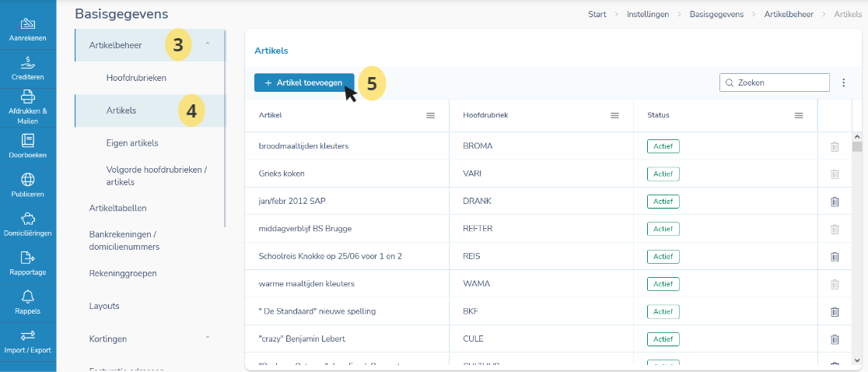Open the Hoofdrubriek column menu

pyautogui.click(x=614, y=115)
